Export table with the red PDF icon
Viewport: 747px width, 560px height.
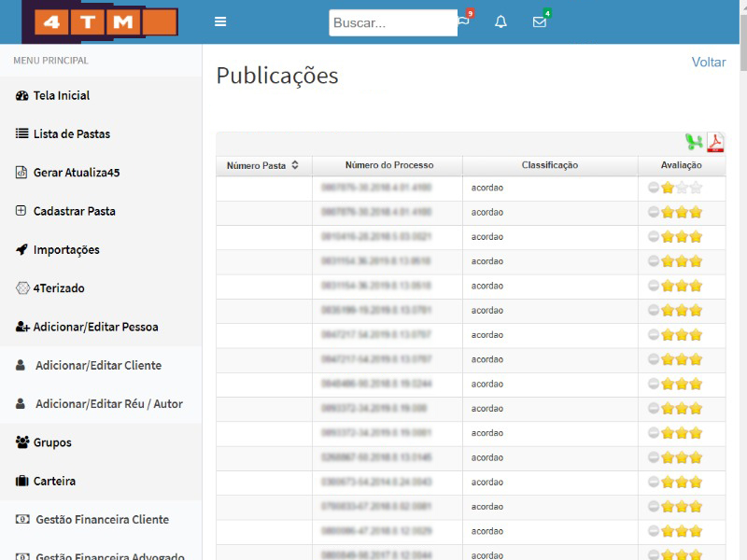click(715, 142)
